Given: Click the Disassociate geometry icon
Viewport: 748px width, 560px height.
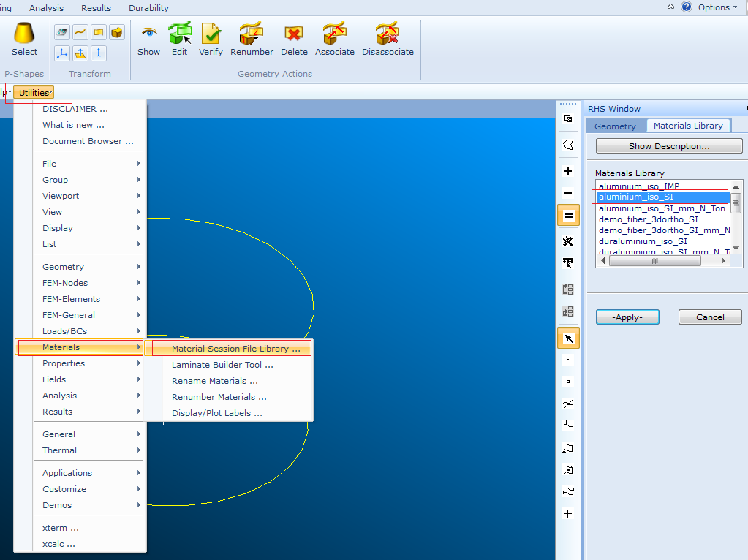Looking at the screenshot, I should [388, 39].
